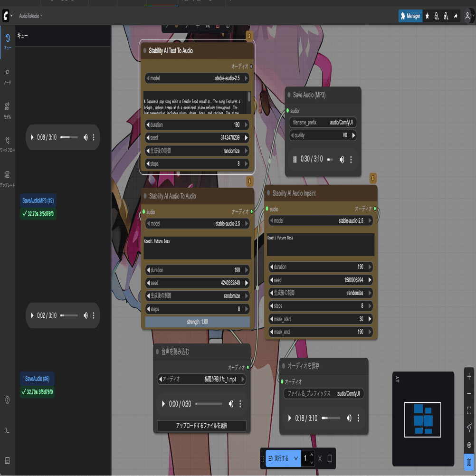
Task: Increase steps in Audio Inpaint node
Action: tap(370, 306)
